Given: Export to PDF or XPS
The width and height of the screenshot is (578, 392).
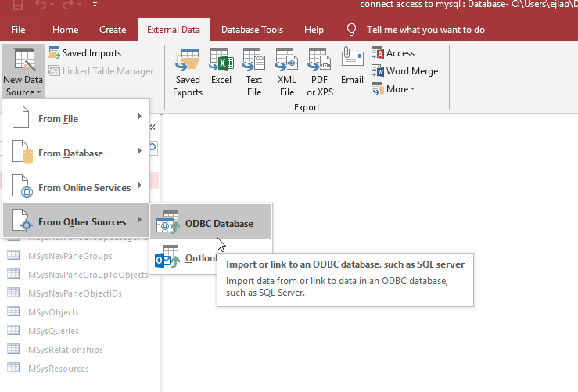Looking at the screenshot, I should coord(320,72).
